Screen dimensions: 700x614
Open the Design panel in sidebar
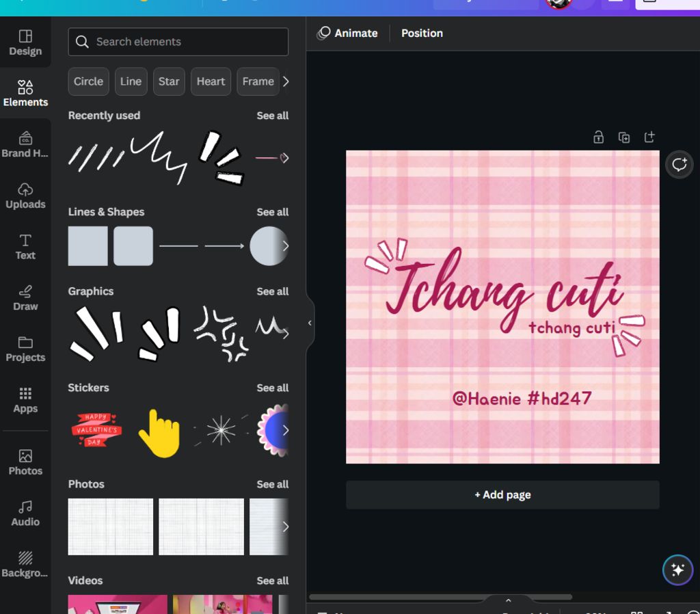pos(25,42)
